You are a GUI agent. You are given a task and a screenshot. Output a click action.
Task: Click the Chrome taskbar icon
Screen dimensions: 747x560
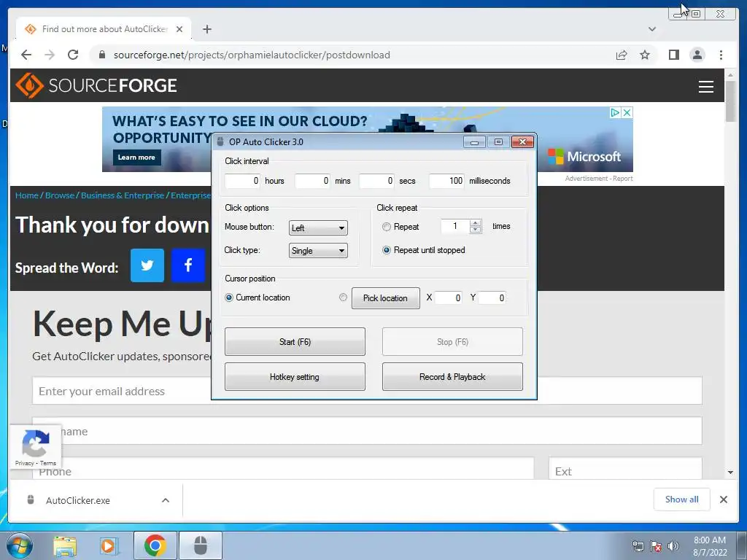click(x=155, y=545)
